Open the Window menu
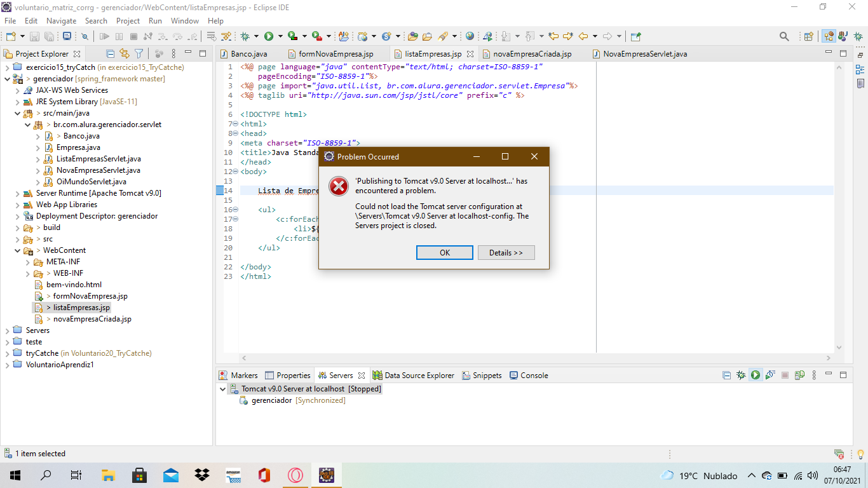The width and height of the screenshot is (868, 488). (185, 20)
